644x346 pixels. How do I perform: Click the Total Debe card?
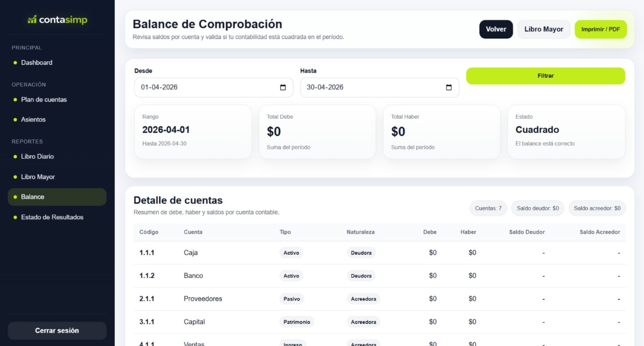click(x=318, y=132)
